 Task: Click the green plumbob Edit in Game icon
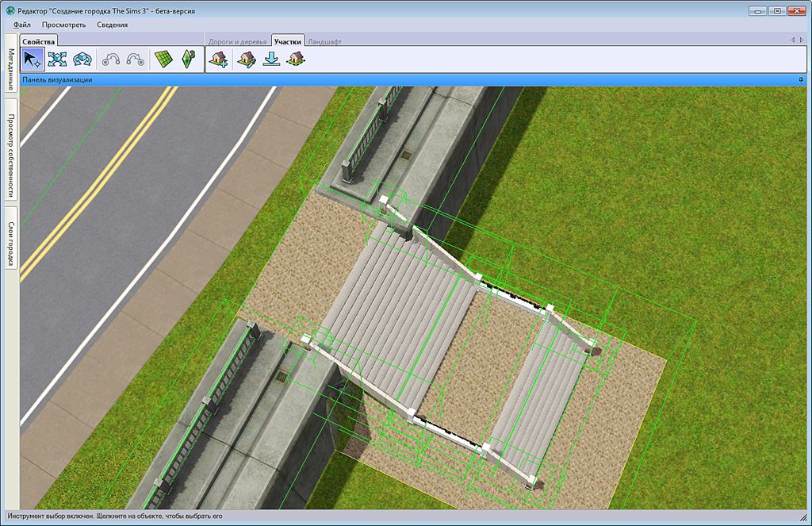coord(188,59)
